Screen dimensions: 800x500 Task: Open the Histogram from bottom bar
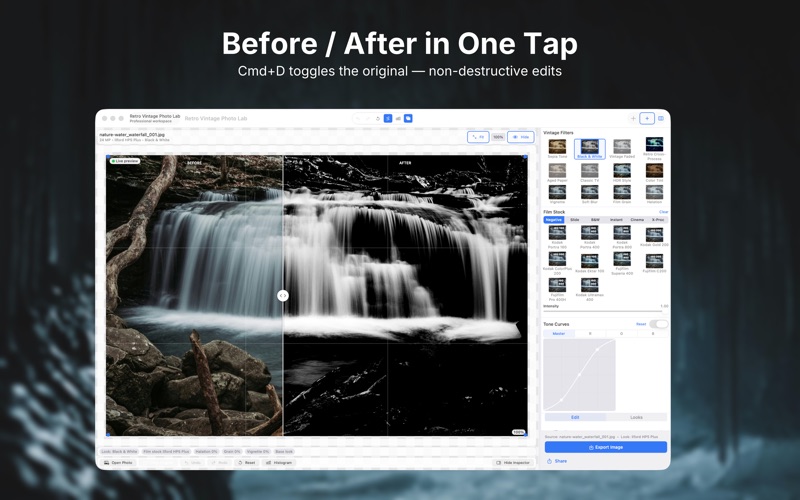pos(279,463)
